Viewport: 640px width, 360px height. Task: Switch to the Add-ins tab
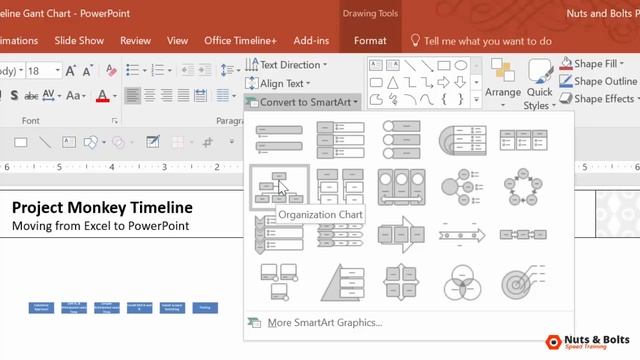pos(311,40)
